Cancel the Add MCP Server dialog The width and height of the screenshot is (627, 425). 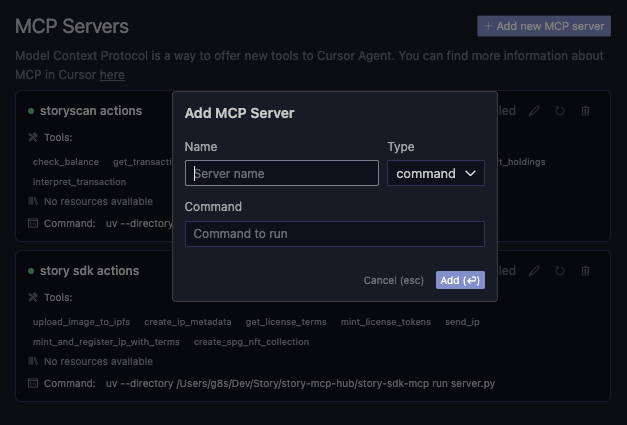[394, 281]
